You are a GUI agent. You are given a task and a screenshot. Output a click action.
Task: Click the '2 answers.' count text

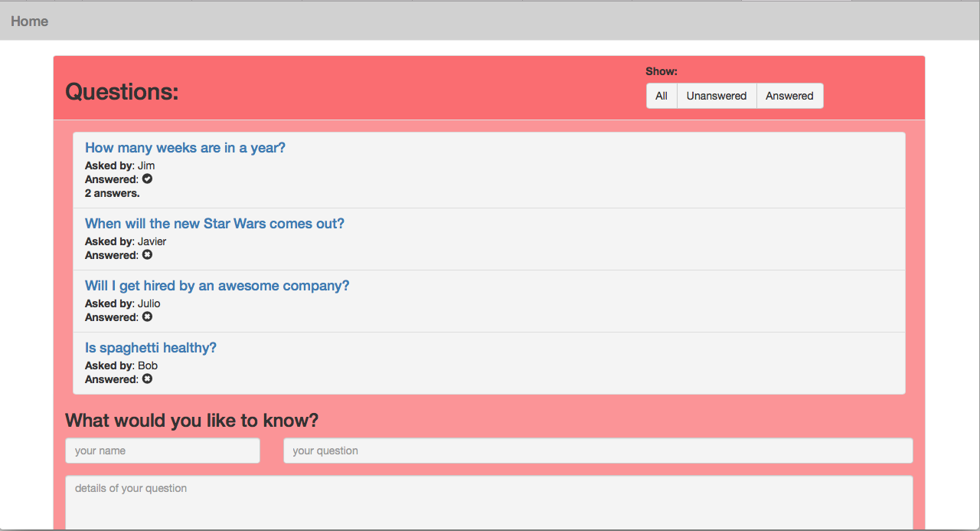(x=112, y=193)
